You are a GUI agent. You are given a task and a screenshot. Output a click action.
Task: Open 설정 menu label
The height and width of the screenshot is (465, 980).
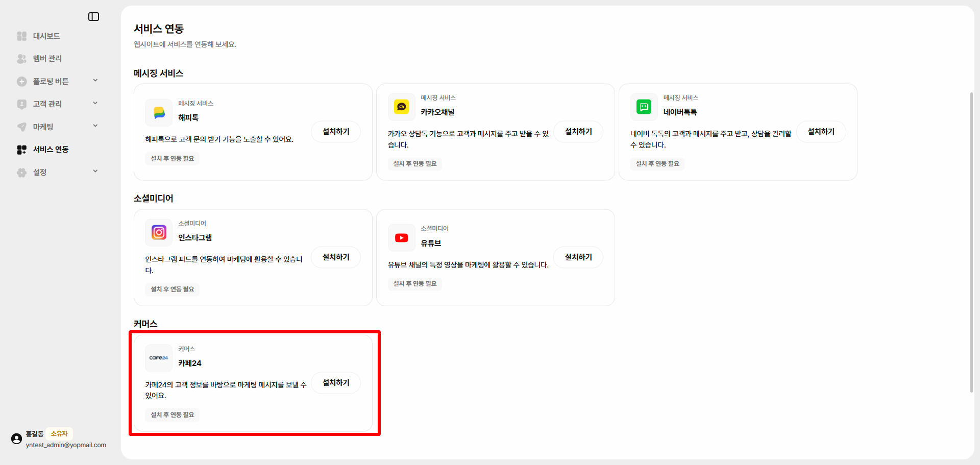pyautogui.click(x=40, y=173)
